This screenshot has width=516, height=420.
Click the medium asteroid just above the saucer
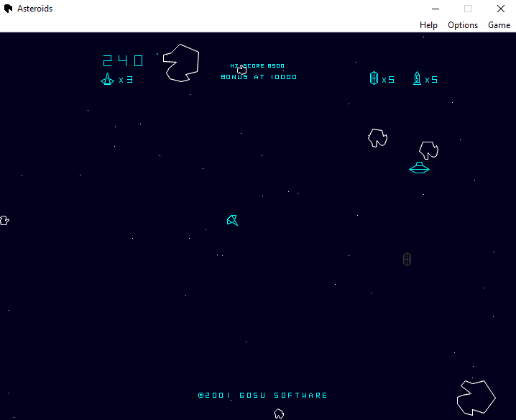[x=428, y=150]
